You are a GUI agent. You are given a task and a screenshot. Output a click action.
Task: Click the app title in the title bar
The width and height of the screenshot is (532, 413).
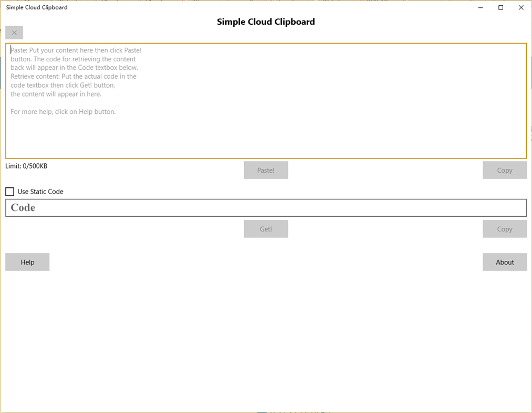[x=36, y=7]
